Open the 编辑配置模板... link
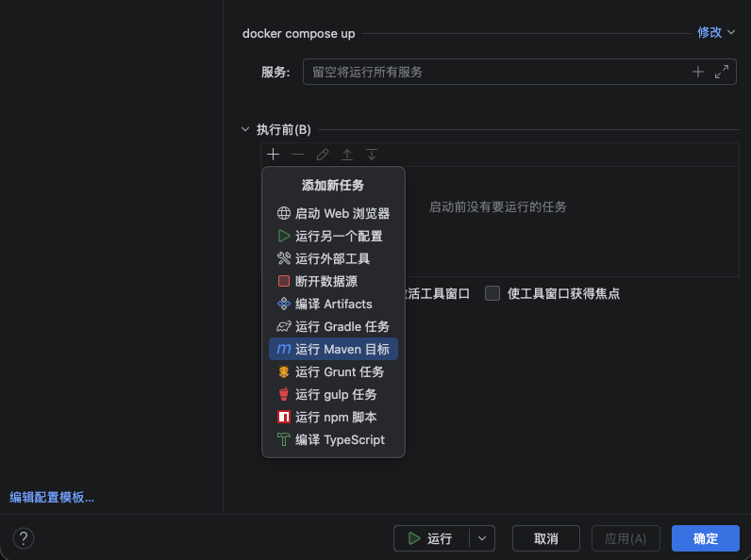This screenshot has height=560, width=751. (52, 497)
